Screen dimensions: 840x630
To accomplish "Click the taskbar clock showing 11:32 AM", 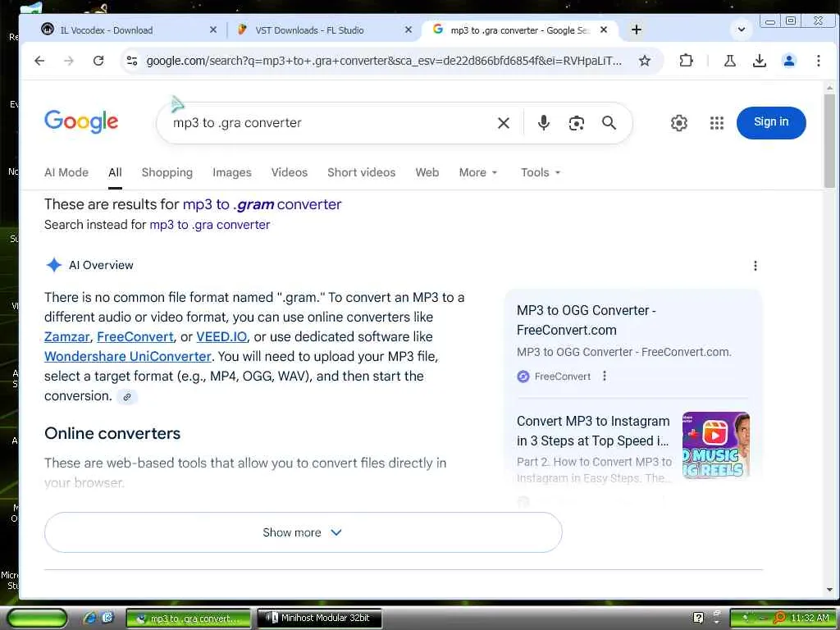I will pyautogui.click(x=810, y=619).
